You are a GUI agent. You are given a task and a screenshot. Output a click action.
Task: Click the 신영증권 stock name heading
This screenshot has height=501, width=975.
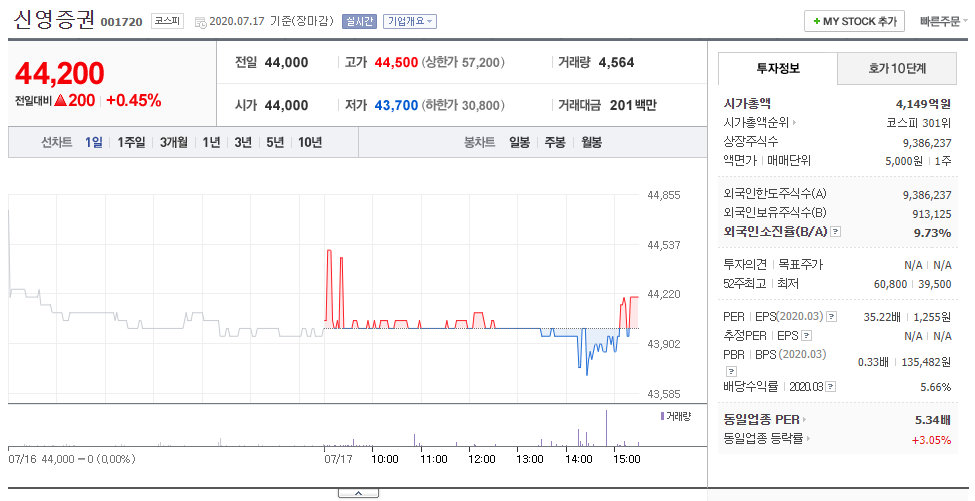[x=54, y=19]
